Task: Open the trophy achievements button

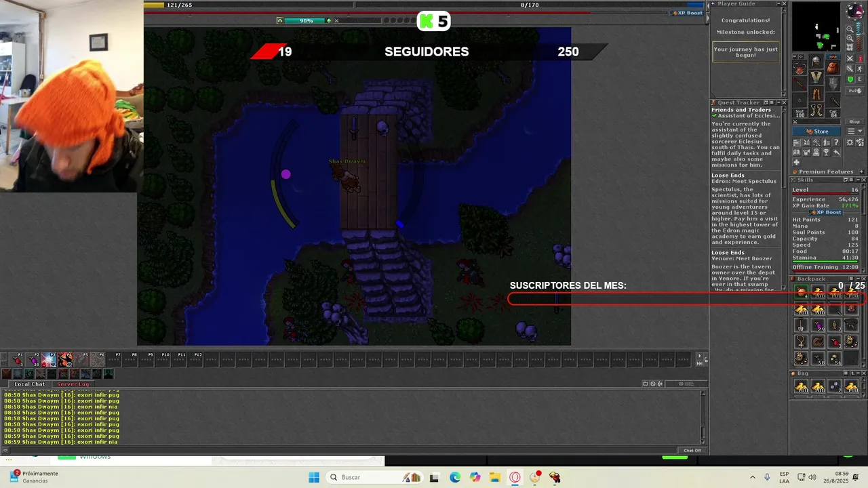Action: tap(825, 152)
